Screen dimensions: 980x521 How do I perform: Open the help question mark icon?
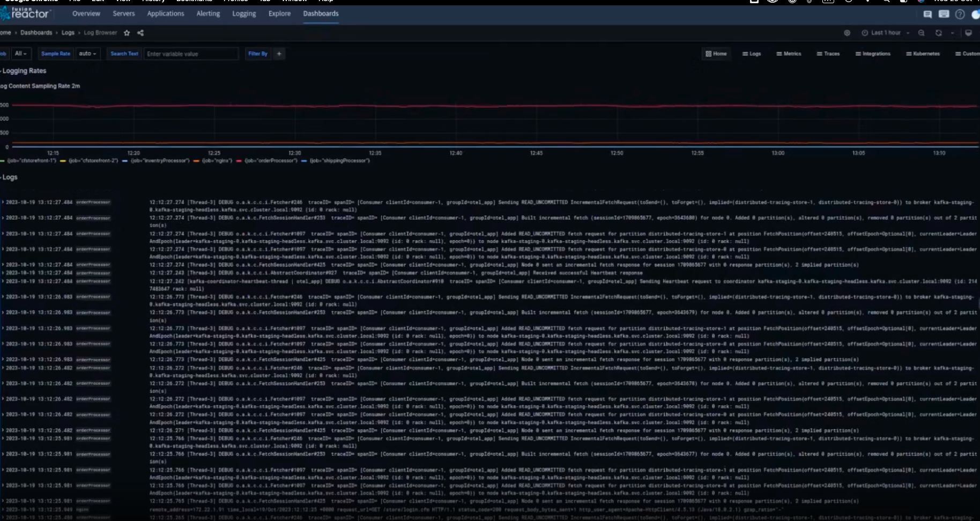click(960, 14)
